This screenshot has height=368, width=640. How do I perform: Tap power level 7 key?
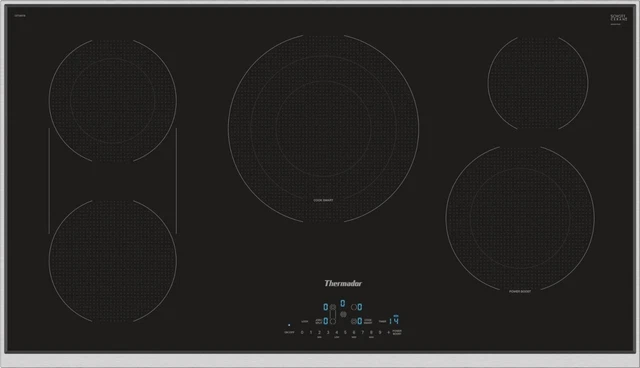362,332
